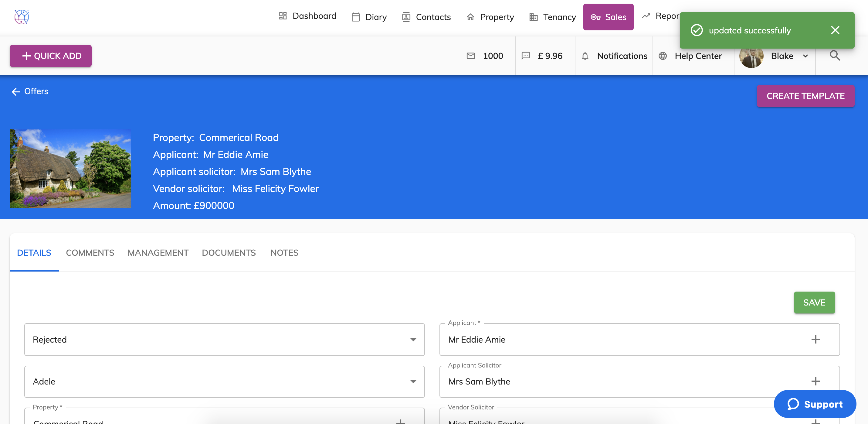Click the search magnifier icon
The image size is (868, 424).
pyautogui.click(x=834, y=56)
